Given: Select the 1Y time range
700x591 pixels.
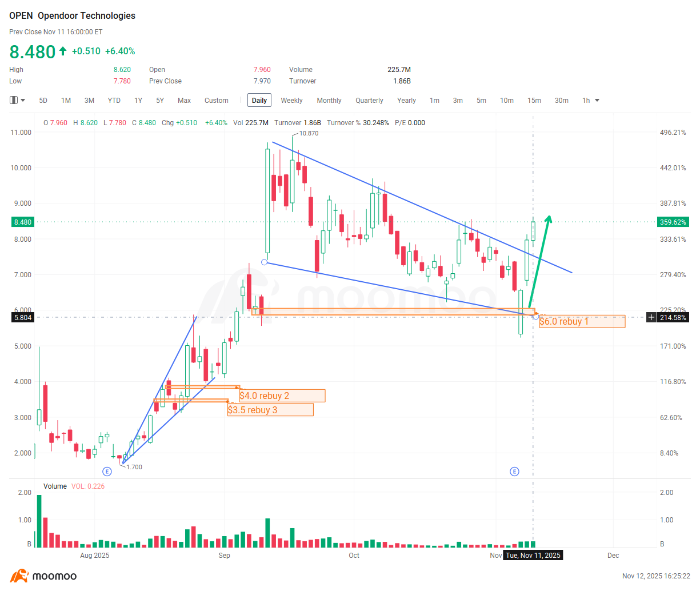Looking at the screenshot, I should click(x=138, y=101).
